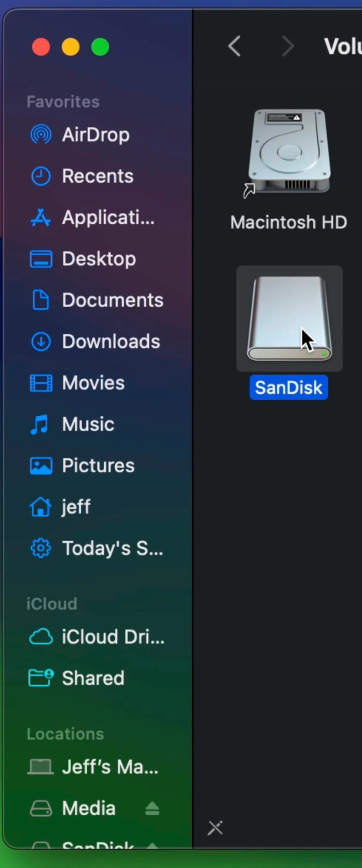Choose the Documents sidebar label
The width and height of the screenshot is (362, 868).
(113, 300)
